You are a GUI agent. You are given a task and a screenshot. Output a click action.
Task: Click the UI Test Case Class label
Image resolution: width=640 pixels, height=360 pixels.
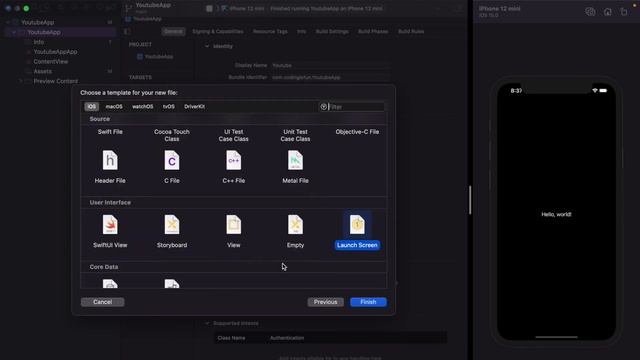point(233,135)
